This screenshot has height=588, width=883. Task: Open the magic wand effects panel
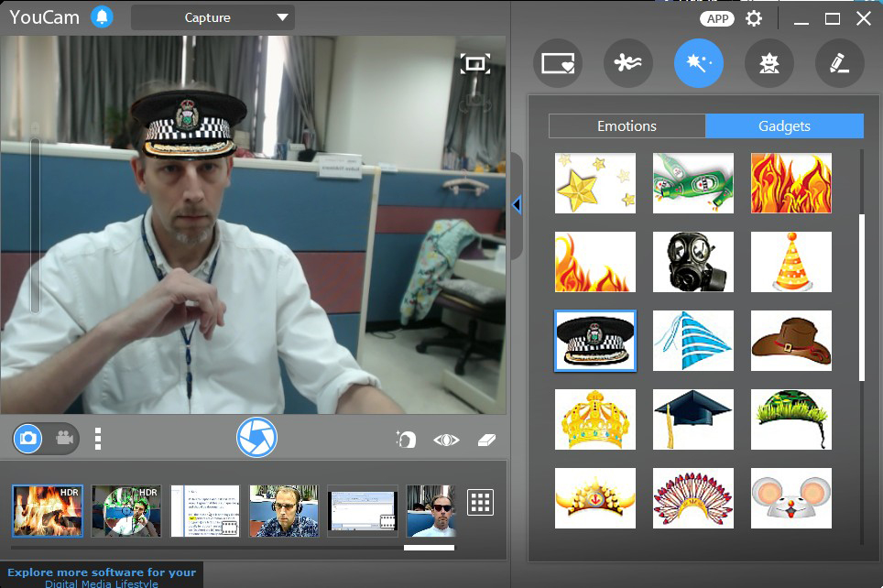coord(698,62)
